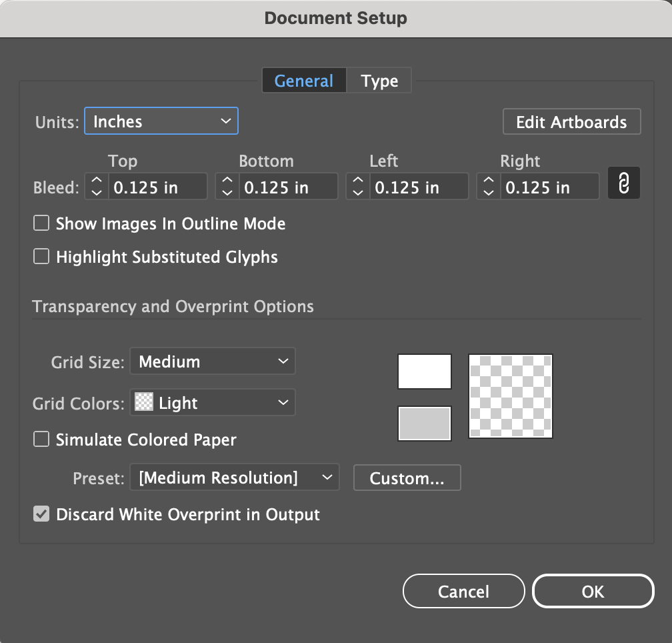Uncheck Discard White Overprint in Output
The height and width of the screenshot is (643, 672).
pos(41,515)
